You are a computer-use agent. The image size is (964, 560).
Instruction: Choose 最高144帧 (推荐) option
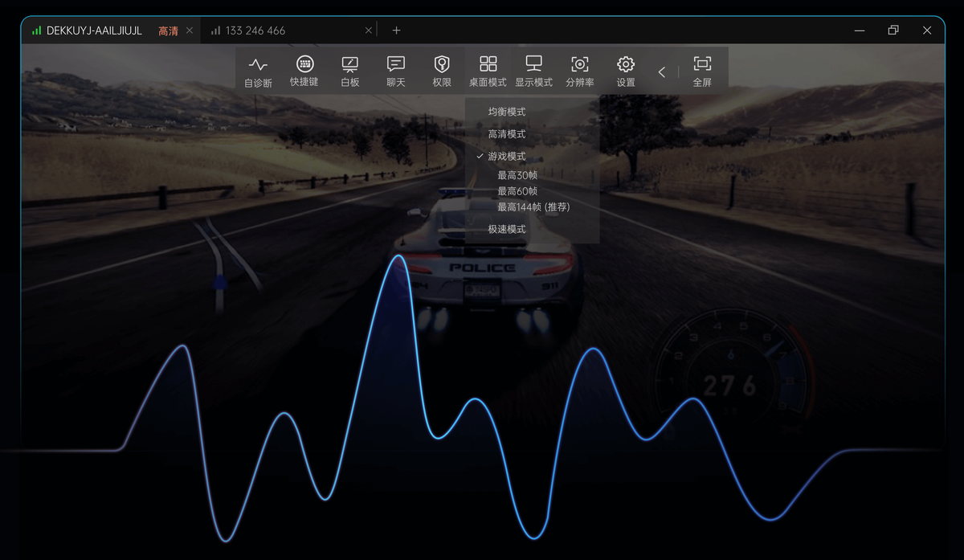533,207
